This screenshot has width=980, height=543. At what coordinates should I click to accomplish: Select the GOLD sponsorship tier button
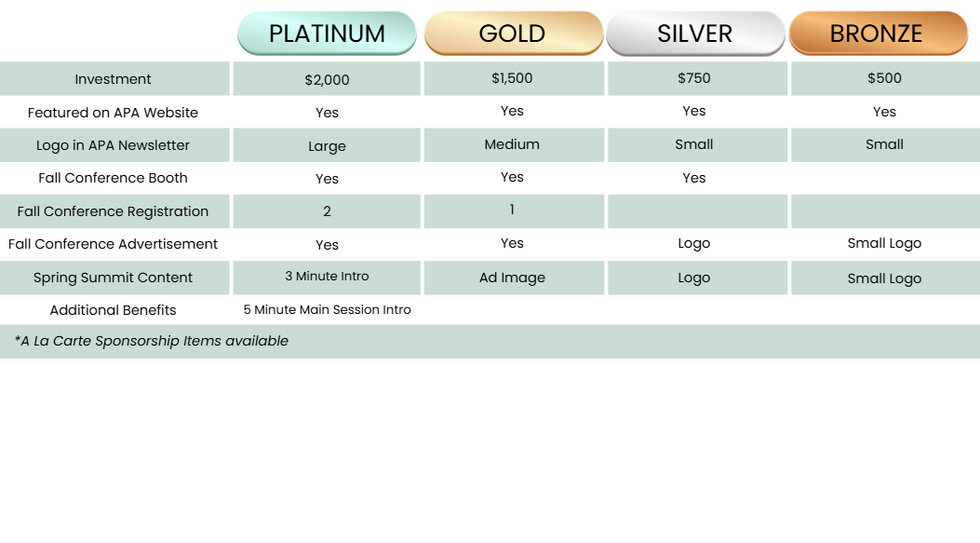pos(513,34)
